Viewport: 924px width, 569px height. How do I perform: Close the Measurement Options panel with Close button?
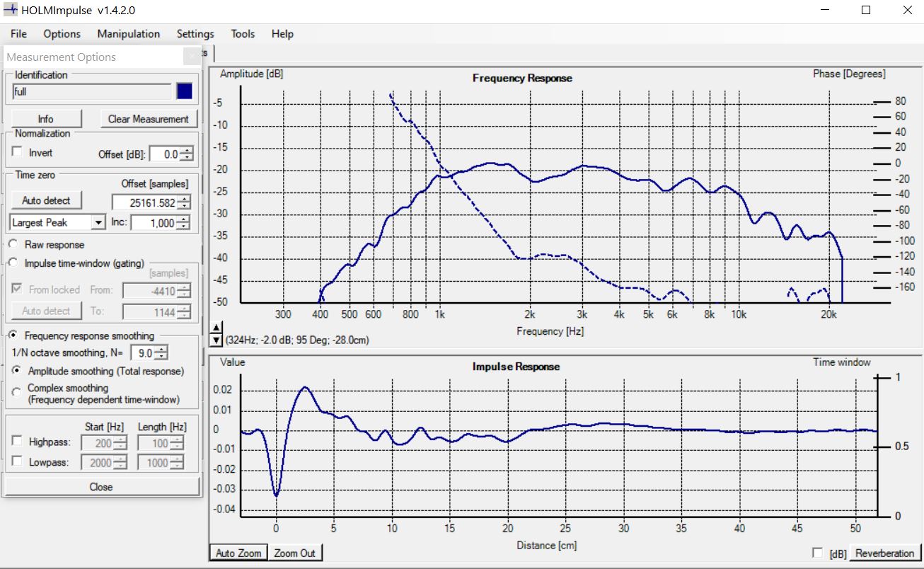tap(101, 487)
